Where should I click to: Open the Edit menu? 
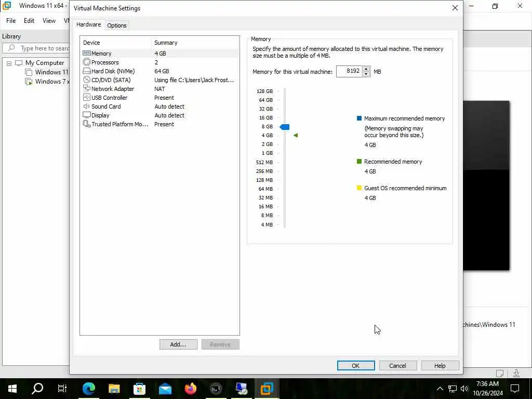pyautogui.click(x=29, y=21)
